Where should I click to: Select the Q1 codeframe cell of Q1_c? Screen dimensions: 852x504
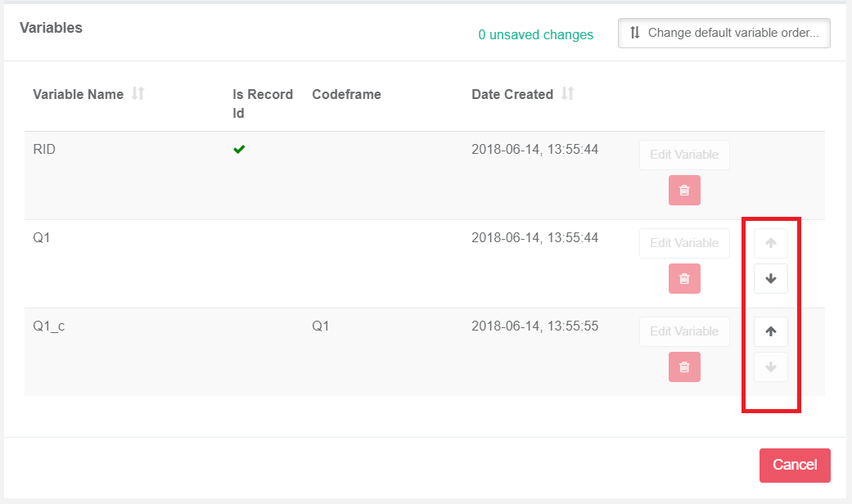(x=320, y=326)
